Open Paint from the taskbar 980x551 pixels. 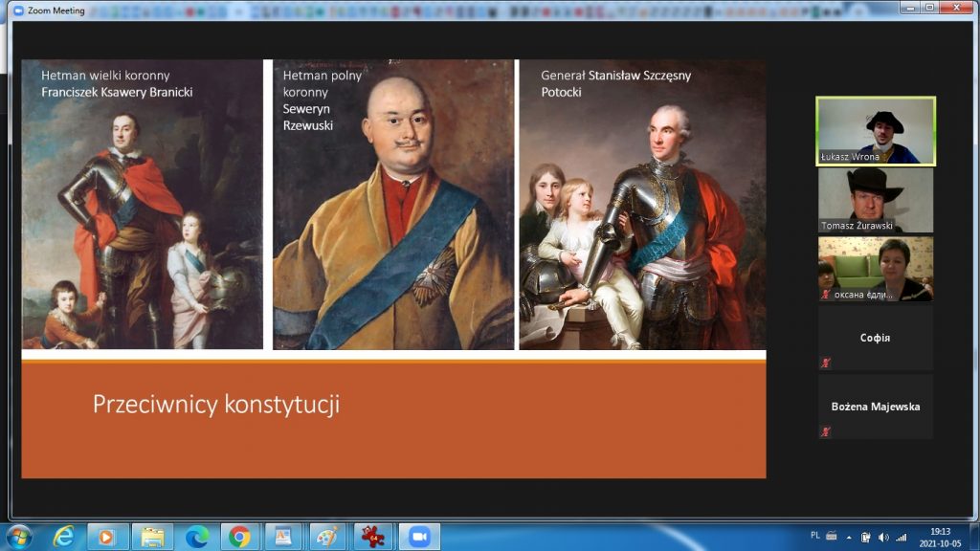pos(328,536)
